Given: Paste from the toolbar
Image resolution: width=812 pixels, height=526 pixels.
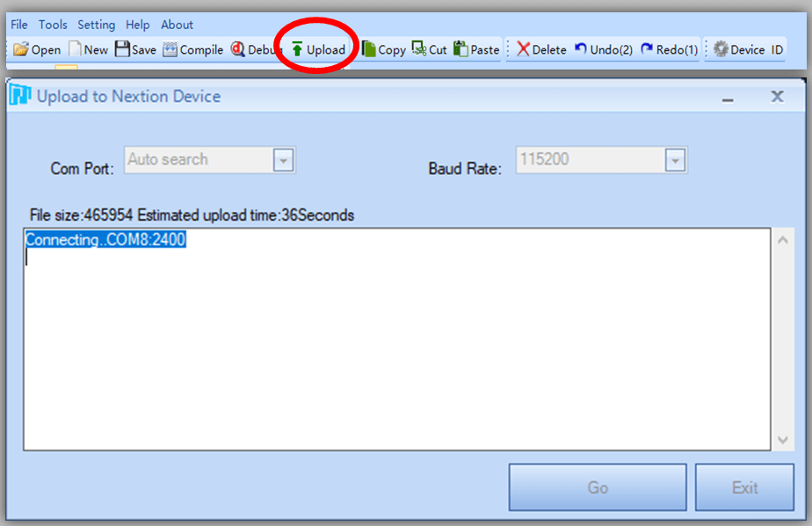Looking at the screenshot, I should (x=476, y=50).
